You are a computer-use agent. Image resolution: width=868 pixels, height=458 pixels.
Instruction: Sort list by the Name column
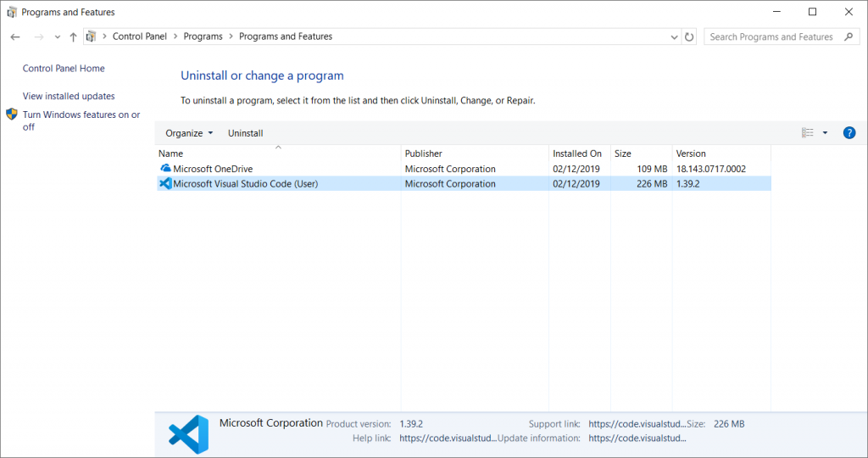pyautogui.click(x=278, y=154)
